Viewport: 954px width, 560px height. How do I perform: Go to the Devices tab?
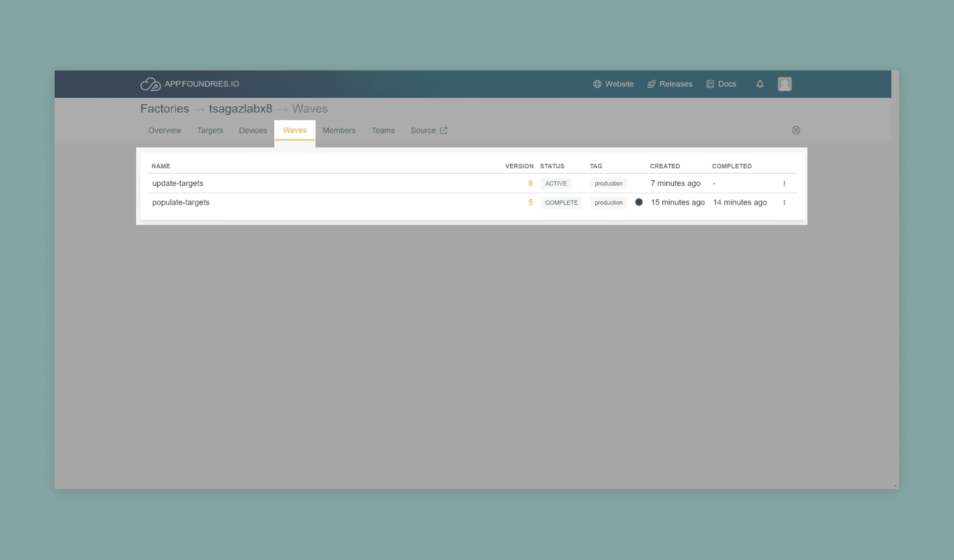coord(252,131)
